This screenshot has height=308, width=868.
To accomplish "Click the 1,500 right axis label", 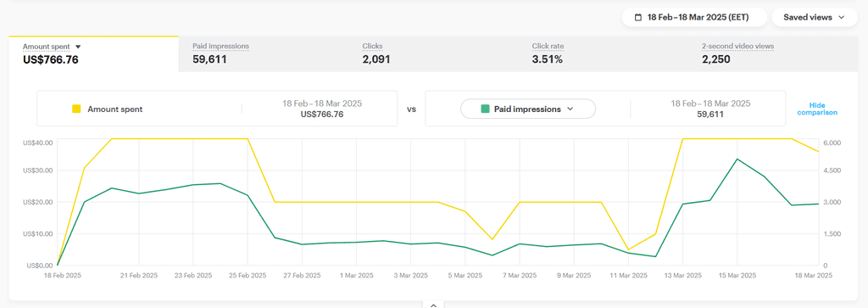I will [832, 234].
